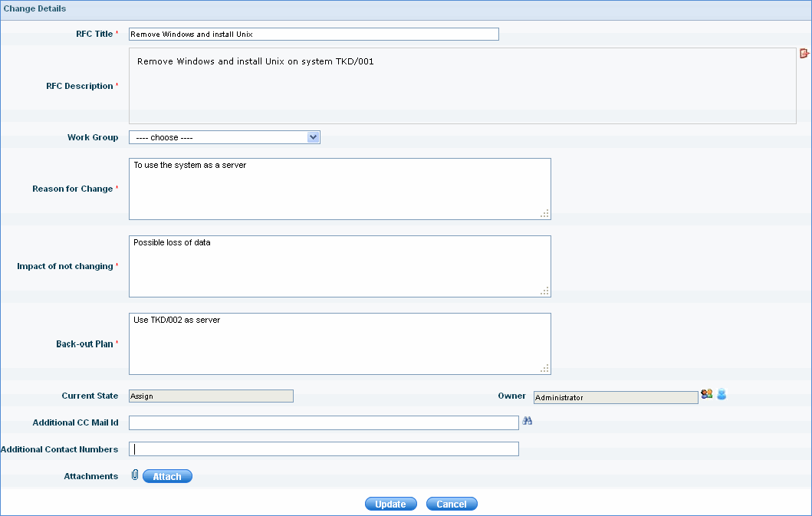Open the rich text editor beside RFC Description

tap(803, 53)
